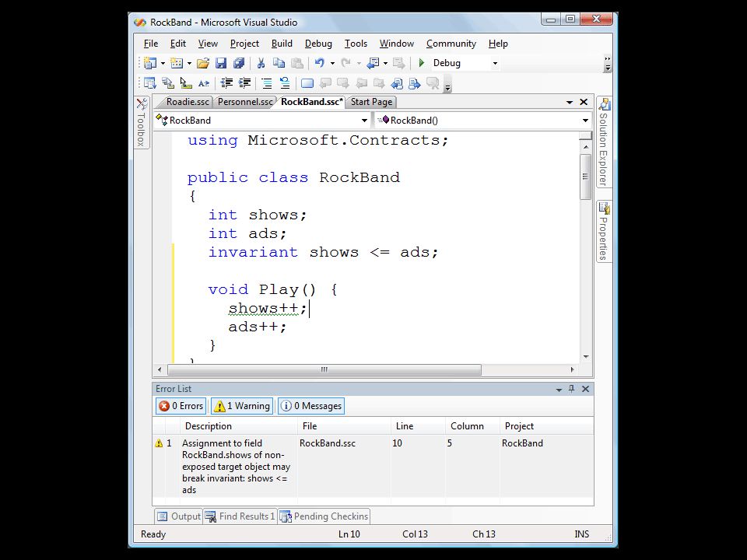Open the Undo history dropdown arrow
This screenshot has width=747, height=560.
click(x=332, y=63)
